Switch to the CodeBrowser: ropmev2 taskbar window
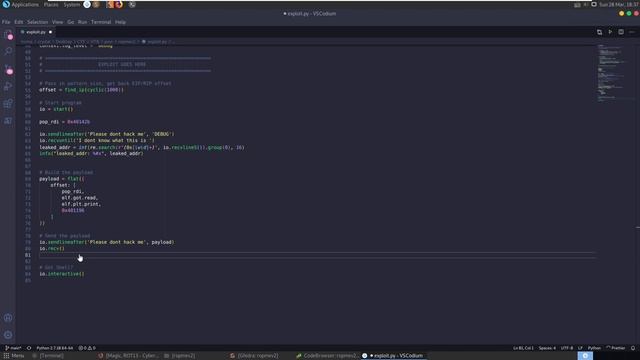The width and height of the screenshot is (640, 360). (327, 356)
